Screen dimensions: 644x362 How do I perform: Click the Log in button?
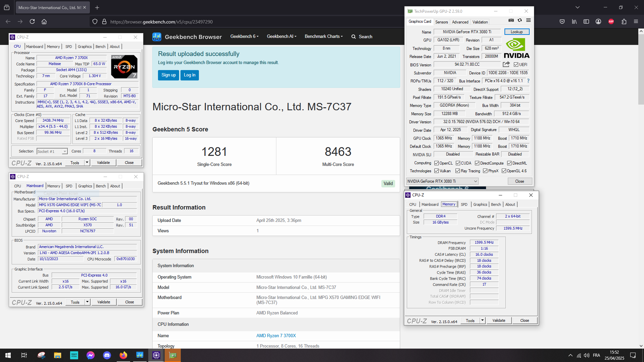click(x=190, y=75)
